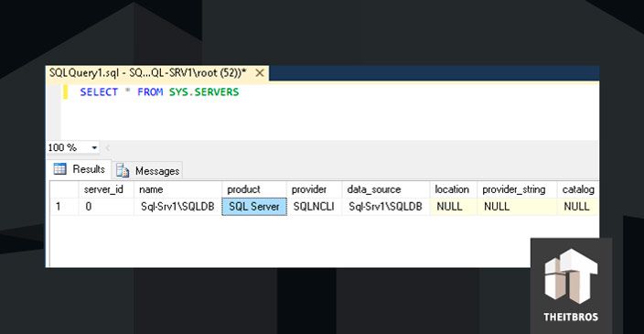The height and width of the screenshot is (334, 644).
Task: Select row number 1 header
Action: tap(64, 206)
